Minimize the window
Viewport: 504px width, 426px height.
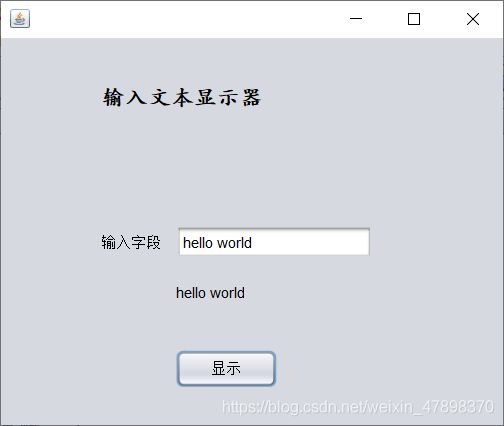(356, 19)
